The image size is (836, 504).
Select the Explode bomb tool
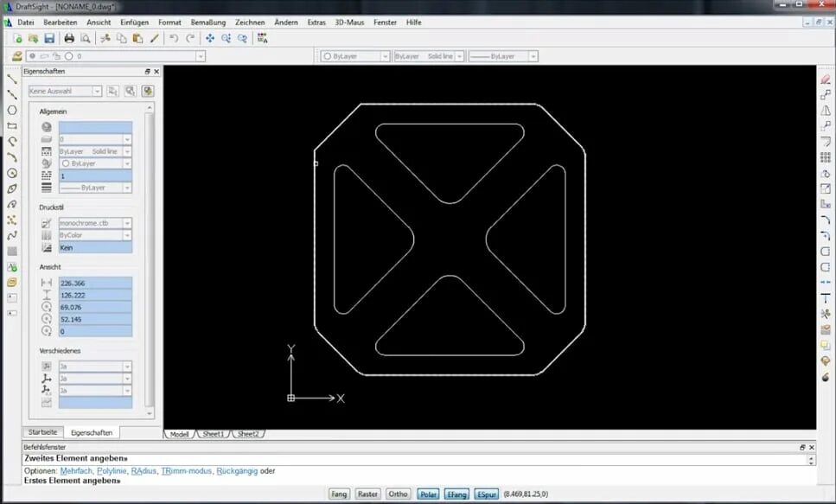pos(826,377)
